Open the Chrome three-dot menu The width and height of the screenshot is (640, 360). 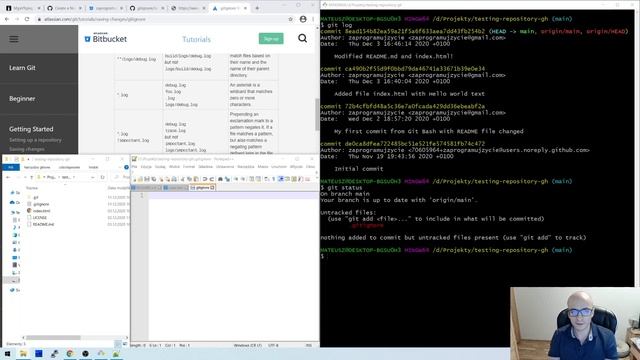pyautogui.click(x=313, y=19)
